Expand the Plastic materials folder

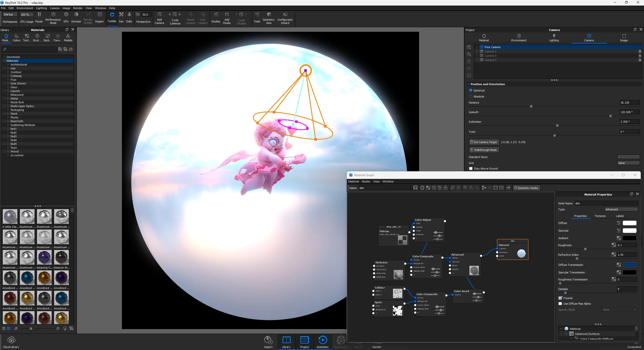coord(8,117)
